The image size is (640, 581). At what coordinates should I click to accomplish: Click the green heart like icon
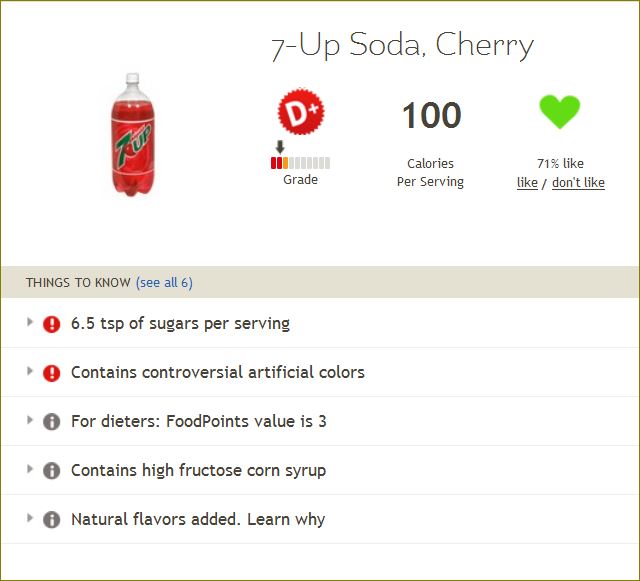pyautogui.click(x=560, y=112)
